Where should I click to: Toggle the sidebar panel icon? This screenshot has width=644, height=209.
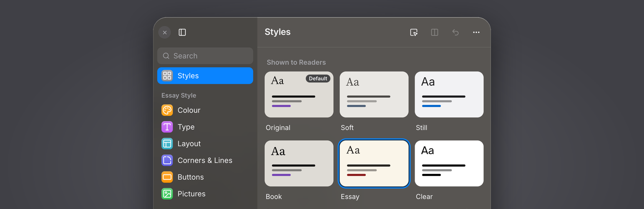[182, 32]
